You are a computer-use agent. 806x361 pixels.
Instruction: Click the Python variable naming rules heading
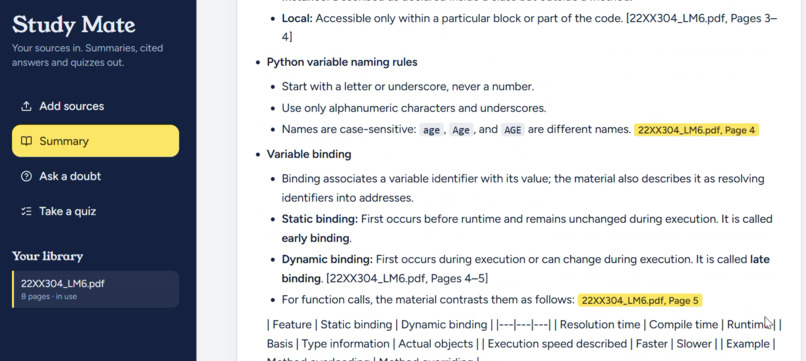(342, 62)
